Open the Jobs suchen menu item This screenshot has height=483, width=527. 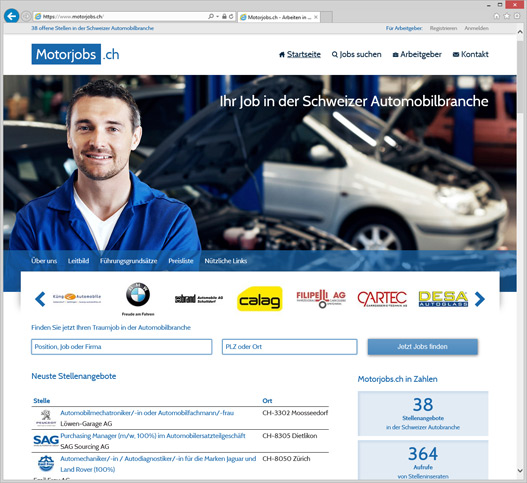pos(357,54)
